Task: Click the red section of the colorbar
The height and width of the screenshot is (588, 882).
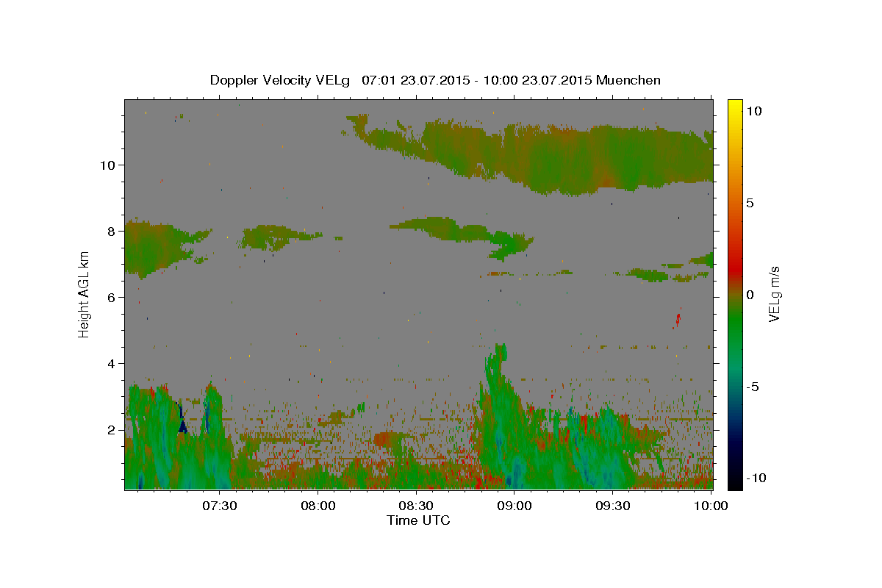Action: pyautogui.click(x=734, y=268)
